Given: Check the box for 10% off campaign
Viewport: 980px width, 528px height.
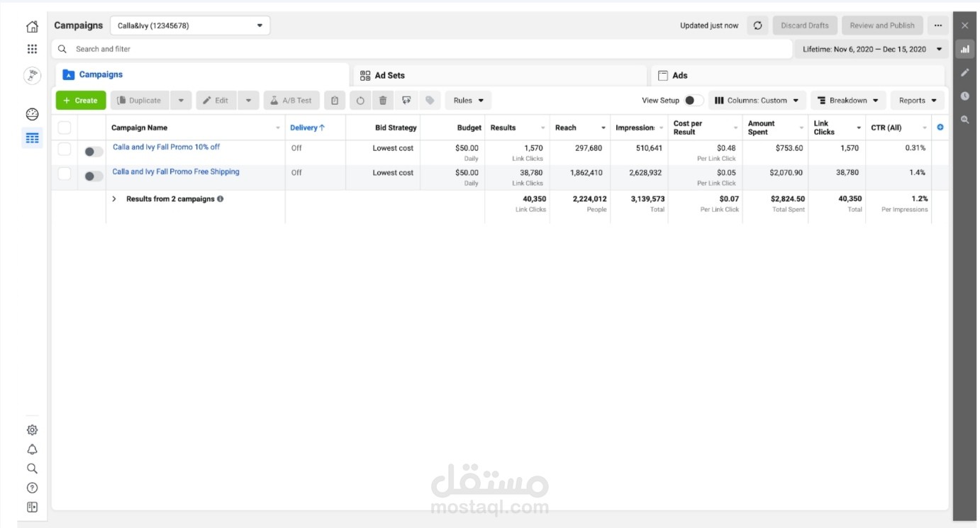Looking at the screenshot, I should (x=65, y=149).
